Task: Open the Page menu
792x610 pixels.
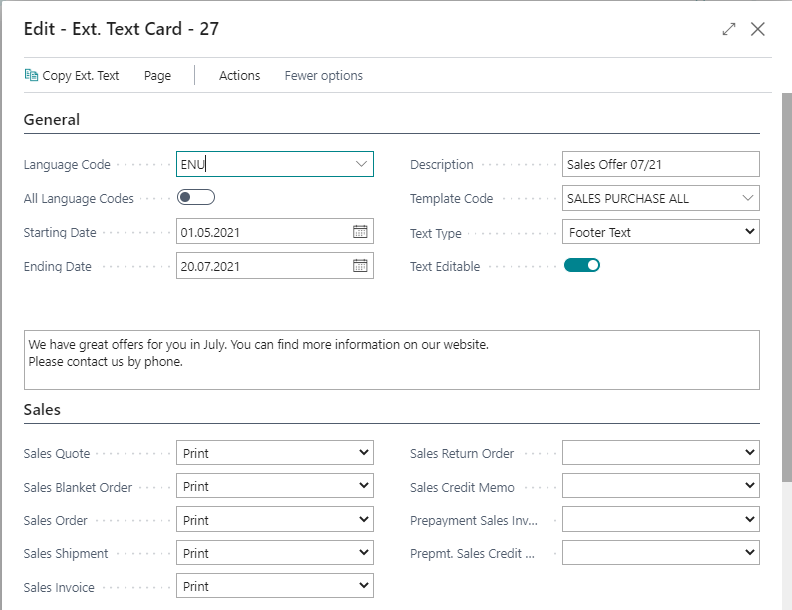Action: point(157,76)
